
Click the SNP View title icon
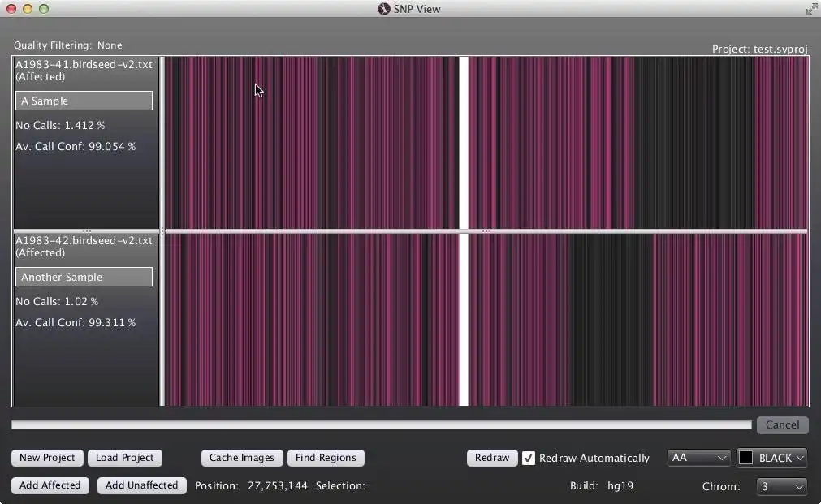(x=384, y=9)
